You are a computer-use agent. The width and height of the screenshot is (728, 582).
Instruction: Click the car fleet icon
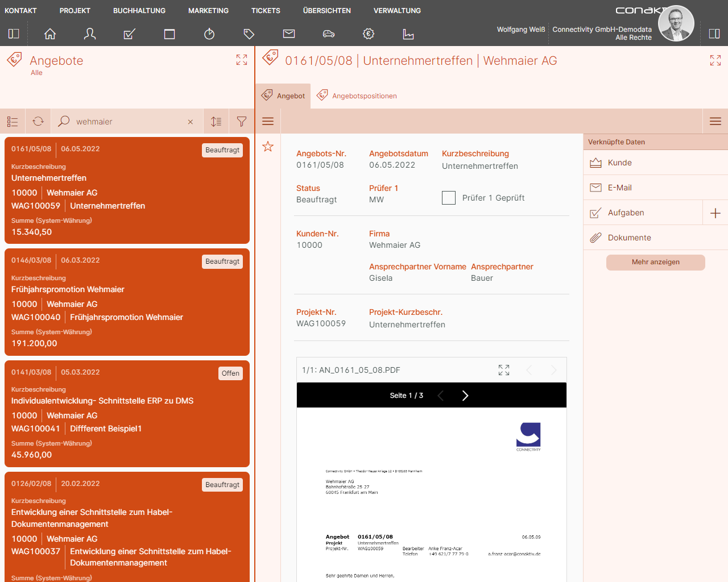click(x=329, y=34)
